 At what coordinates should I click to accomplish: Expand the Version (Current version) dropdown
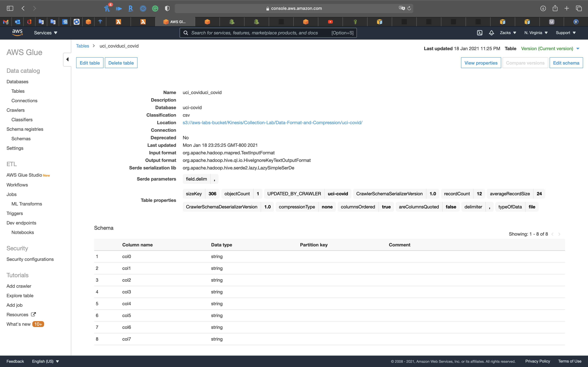click(x=550, y=48)
